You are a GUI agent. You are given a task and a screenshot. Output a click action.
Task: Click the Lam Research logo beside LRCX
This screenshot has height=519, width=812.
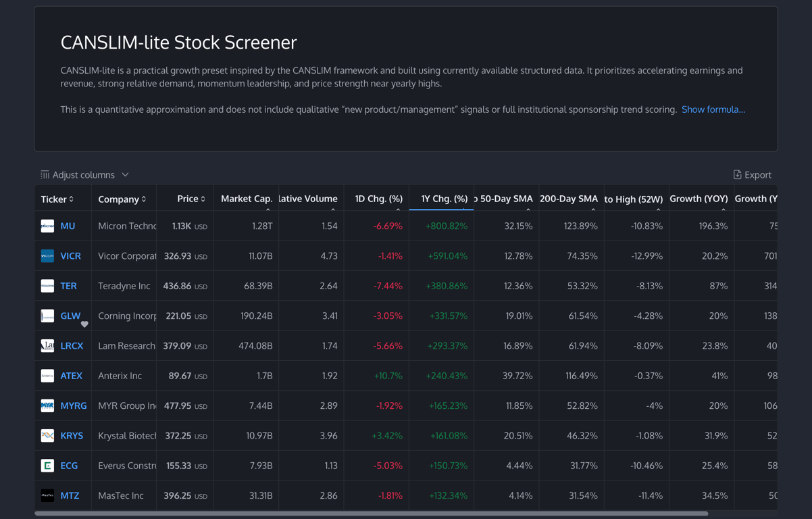click(x=47, y=346)
